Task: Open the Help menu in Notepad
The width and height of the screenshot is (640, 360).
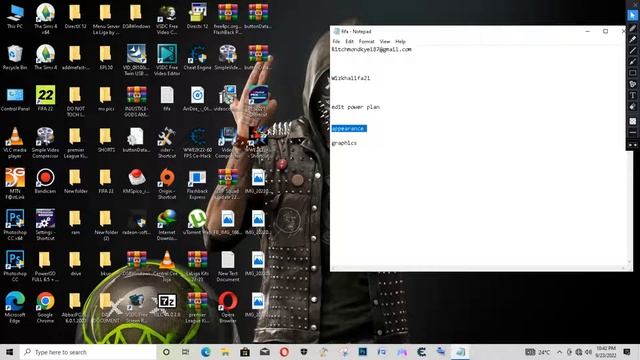Action: click(400, 41)
